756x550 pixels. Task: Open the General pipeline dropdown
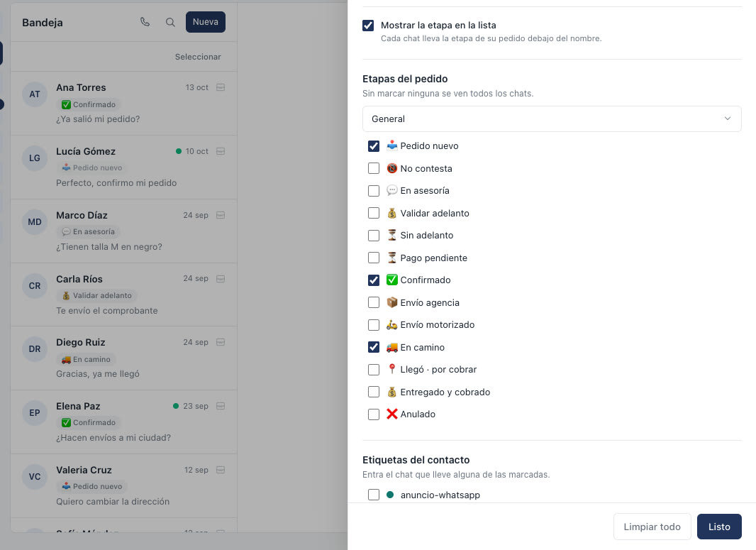coord(552,119)
